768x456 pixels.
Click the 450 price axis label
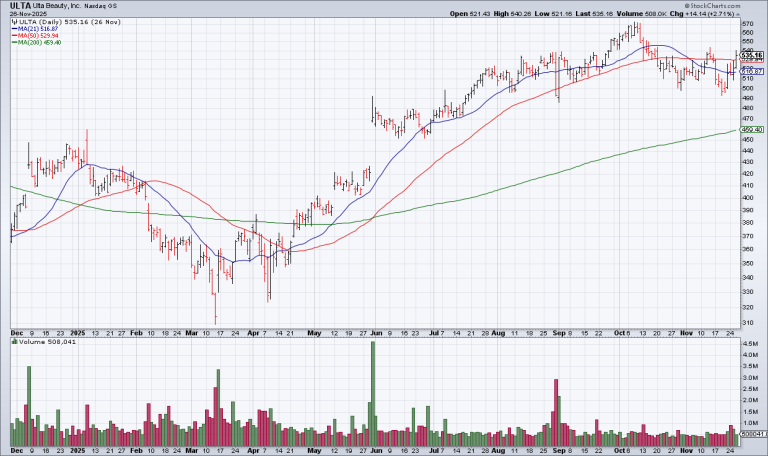click(x=748, y=140)
